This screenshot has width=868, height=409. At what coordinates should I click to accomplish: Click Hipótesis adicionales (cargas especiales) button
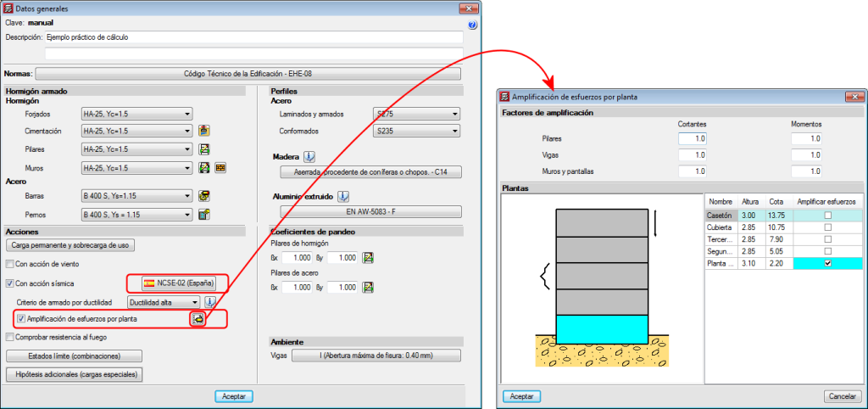pos(75,375)
